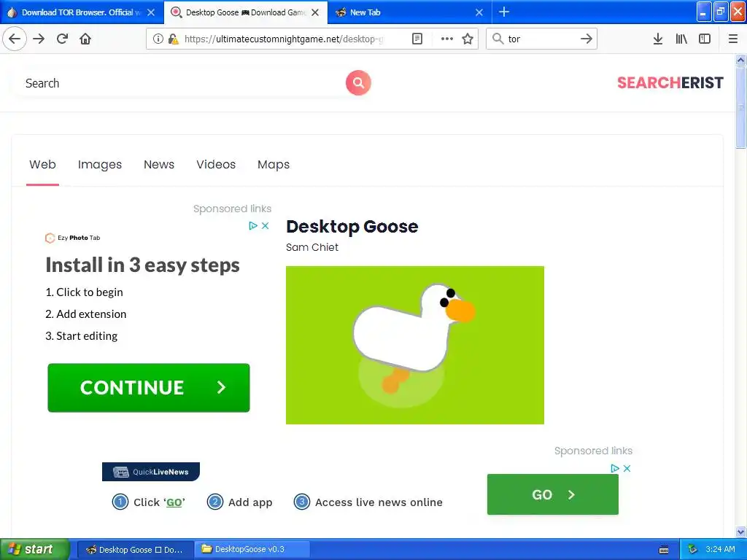The image size is (747, 560).
Task: Open the SEARCHERIST logo link
Action: (670, 83)
